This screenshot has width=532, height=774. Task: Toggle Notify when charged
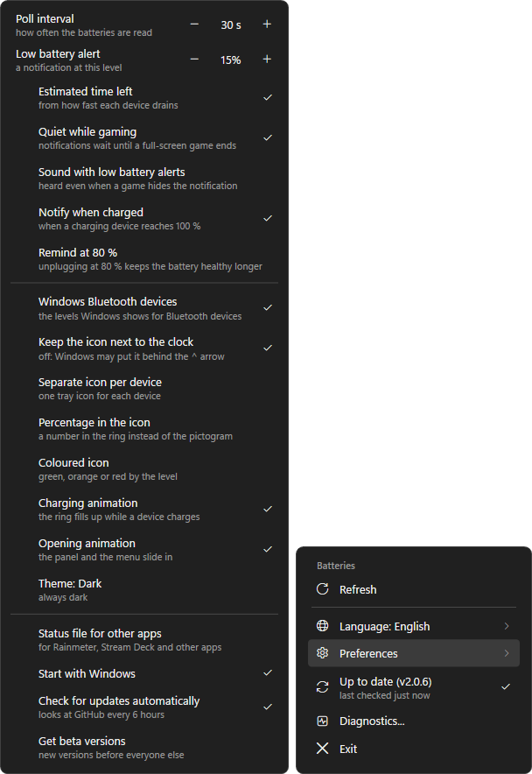click(x=144, y=219)
